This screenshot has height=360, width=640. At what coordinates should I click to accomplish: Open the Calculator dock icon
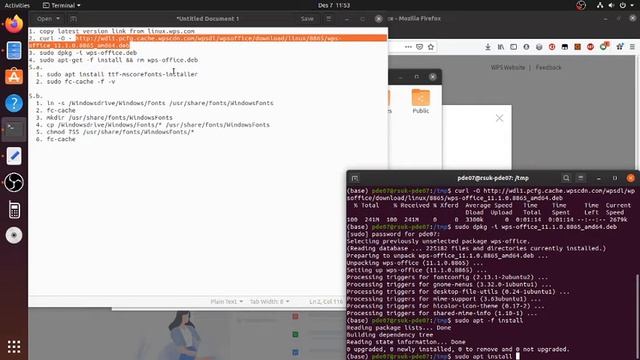(x=14, y=210)
